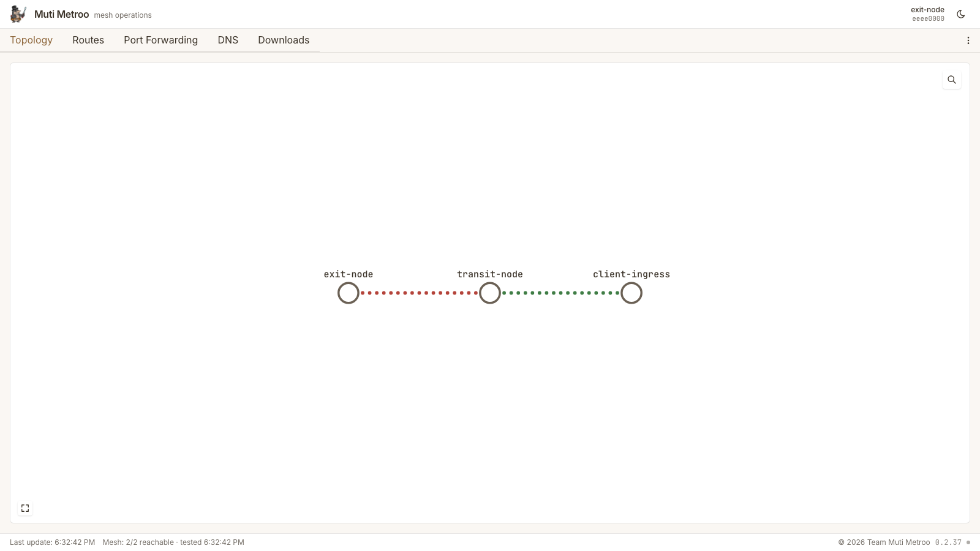The height and width of the screenshot is (551, 980).
Task: Go to the DNS tab
Action: [228, 40]
